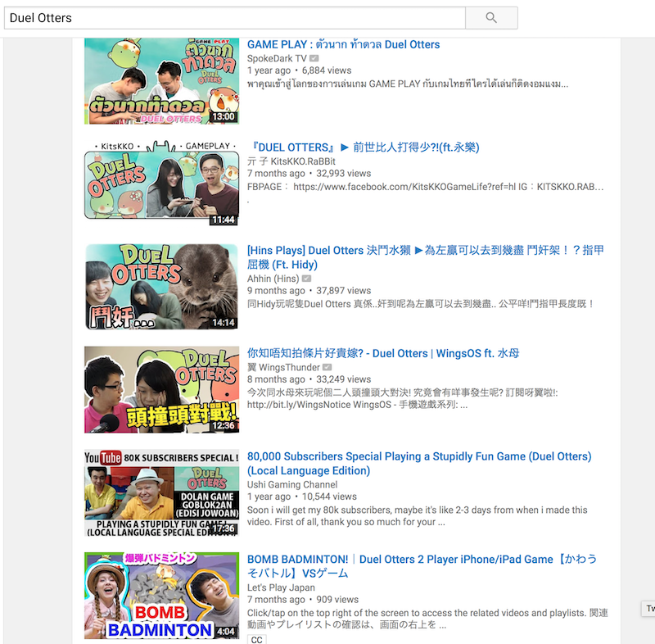The image size is (655, 644).
Task: Open the WingsOS ft. 水母 video title
Action: (x=383, y=353)
